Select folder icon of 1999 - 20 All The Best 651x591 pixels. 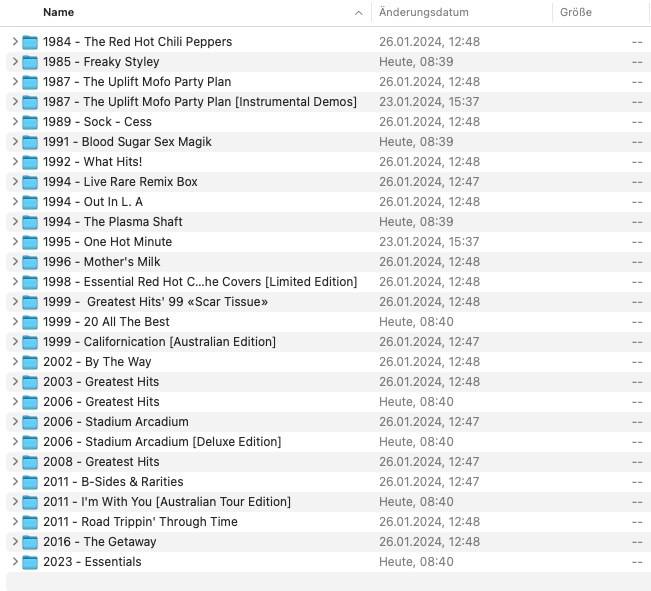(x=29, y=322)
